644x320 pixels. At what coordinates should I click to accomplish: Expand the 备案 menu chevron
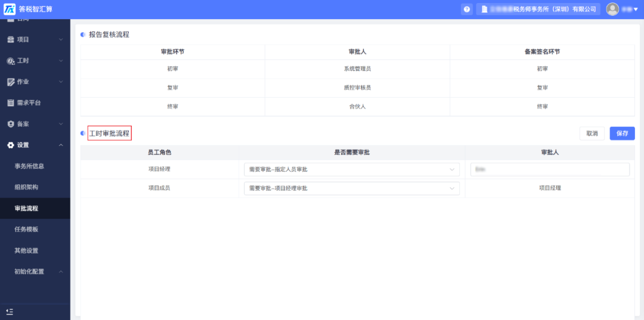click(x=61, y=124)
